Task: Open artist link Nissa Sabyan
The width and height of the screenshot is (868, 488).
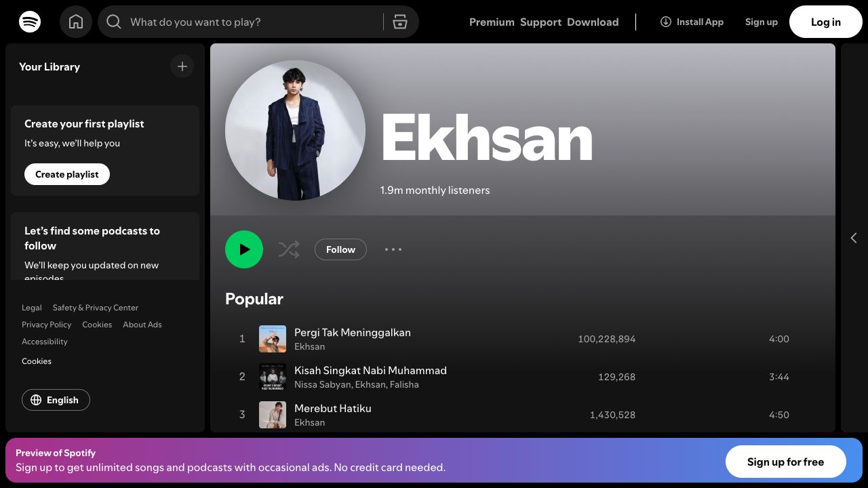Action: (322, 384)
